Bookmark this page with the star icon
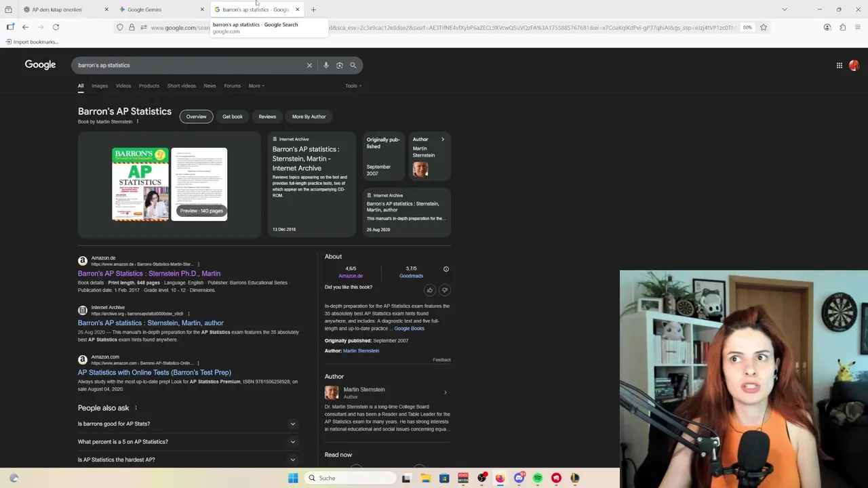The width and height of the screenshot is (868, 488). pos(763,27)
